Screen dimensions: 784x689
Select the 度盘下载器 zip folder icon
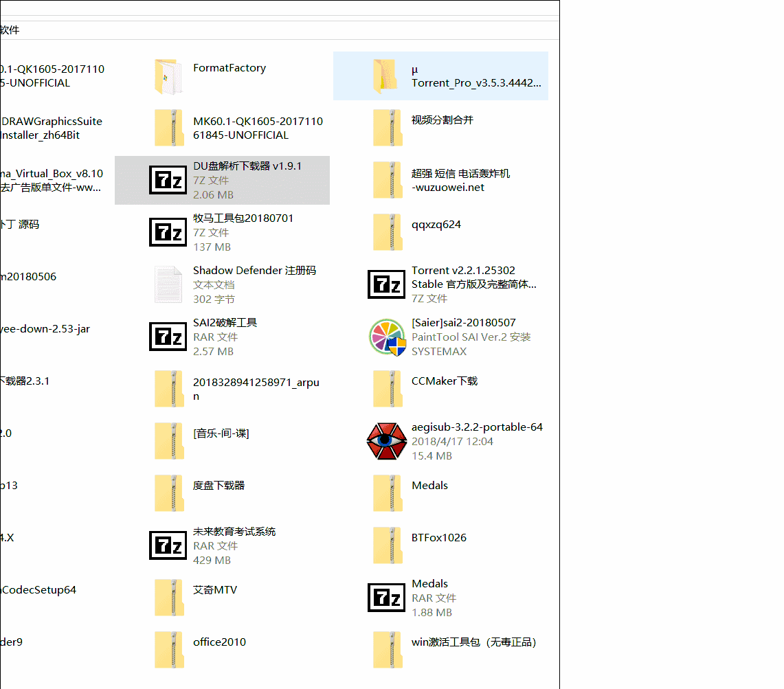[x=169, y=493]
